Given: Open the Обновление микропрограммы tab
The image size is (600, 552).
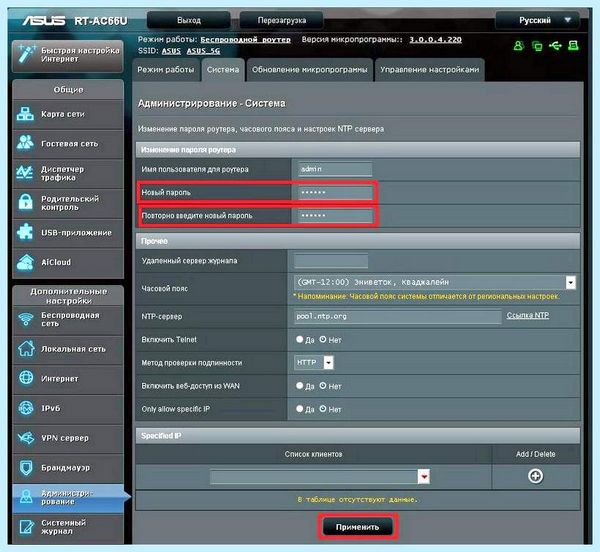Looking at the screenshot, I should click(310, 70).
